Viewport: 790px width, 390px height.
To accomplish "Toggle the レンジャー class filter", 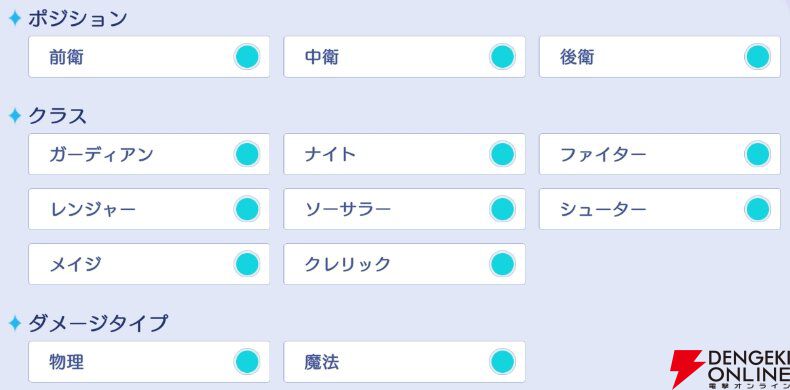I will 149,209.
